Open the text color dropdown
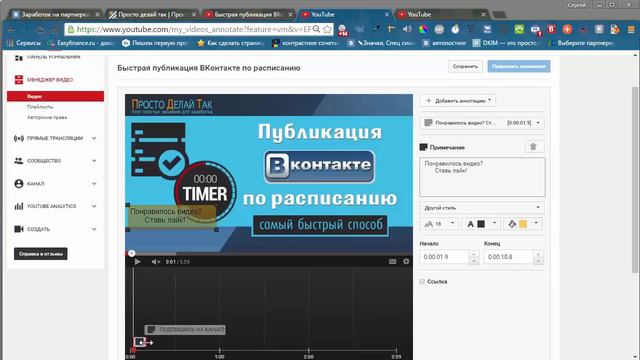Viewport: 640px width, 360px height. pyautogui.click(x=482, y=224)
